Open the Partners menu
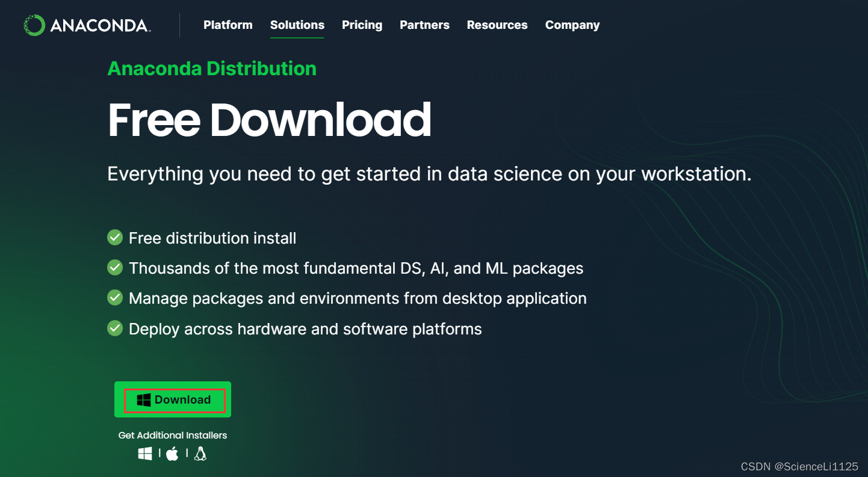Image resolution: width=868 pixels, height=477 pixels. (424, 25)
